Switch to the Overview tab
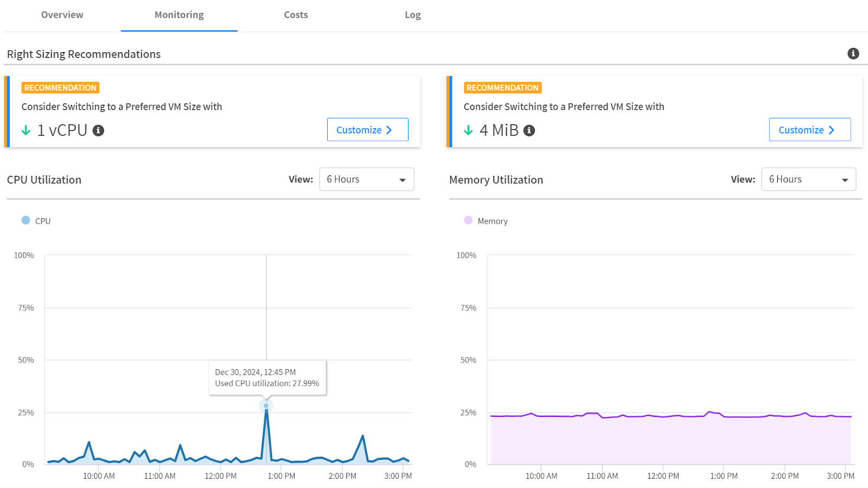Image resolution: width=868 pixels, height=488 pixels. [62, 15]
